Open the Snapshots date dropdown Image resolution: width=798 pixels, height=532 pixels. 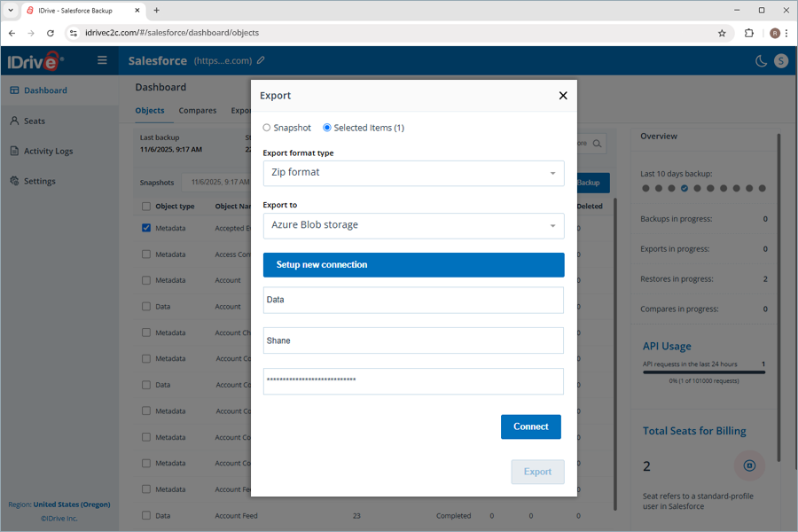pos(218,183)
